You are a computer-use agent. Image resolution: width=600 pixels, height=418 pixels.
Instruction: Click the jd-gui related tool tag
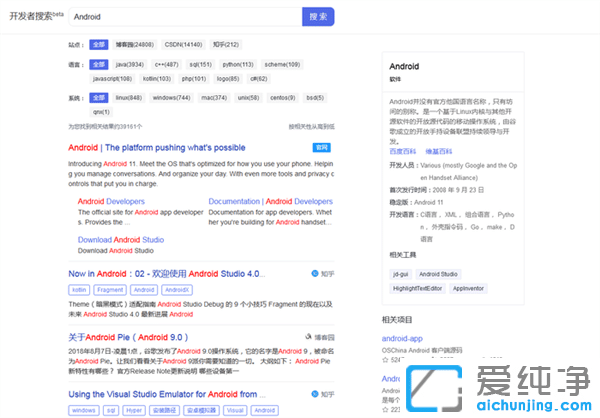point(400,273)
